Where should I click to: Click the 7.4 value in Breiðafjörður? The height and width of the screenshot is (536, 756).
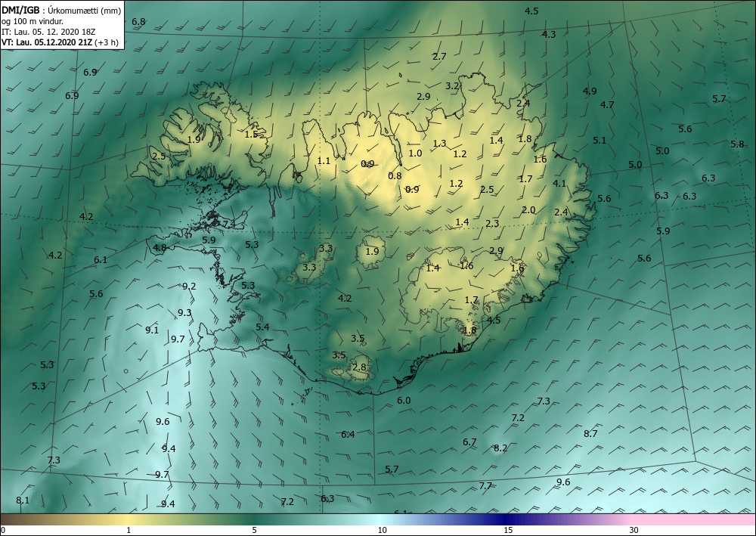pyautogui.click(x=229, y=224)
